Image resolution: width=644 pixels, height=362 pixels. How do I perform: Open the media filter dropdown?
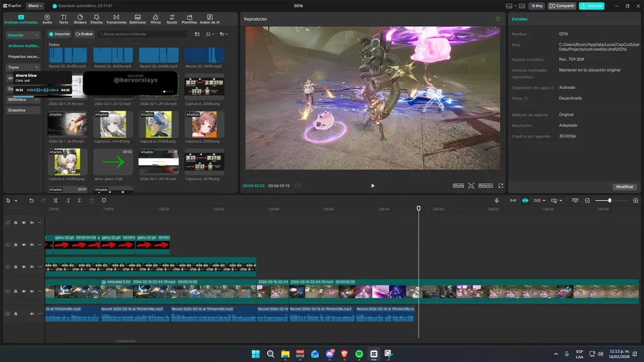tap(223, 34)
